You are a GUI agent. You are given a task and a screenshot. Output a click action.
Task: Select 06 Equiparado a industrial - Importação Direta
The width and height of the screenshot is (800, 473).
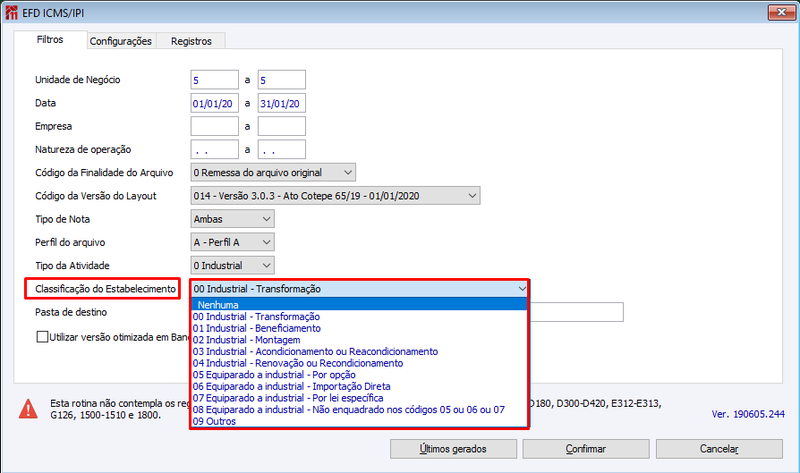point(359,386)
